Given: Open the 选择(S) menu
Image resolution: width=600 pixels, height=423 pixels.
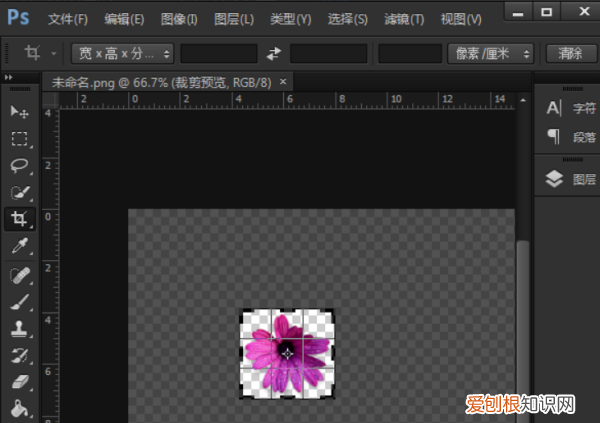Looking at the screenshot, I should point(347,19).
